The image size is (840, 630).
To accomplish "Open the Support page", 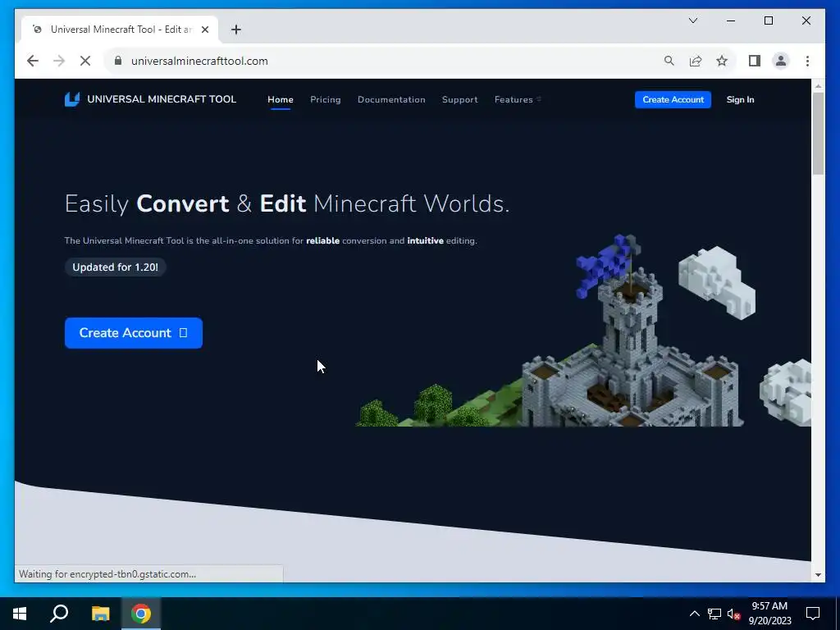I will tap(459, 99).
